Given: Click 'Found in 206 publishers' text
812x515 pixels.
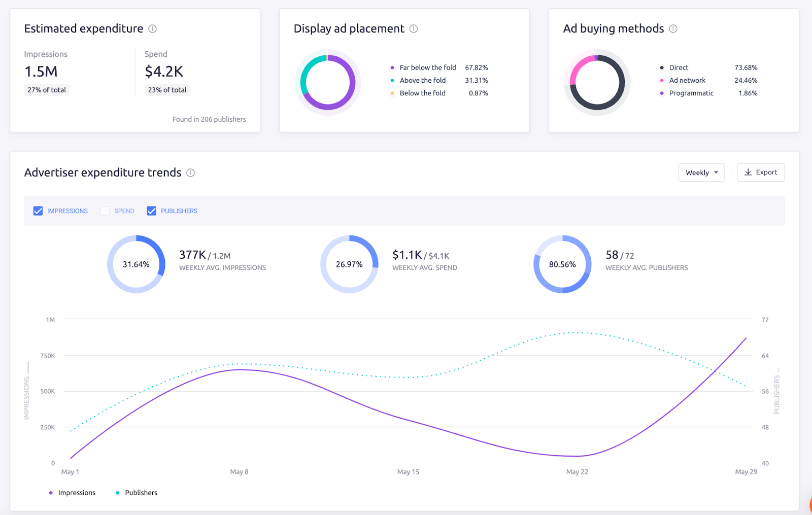Looking at the screenshot, I should [209, 119].
